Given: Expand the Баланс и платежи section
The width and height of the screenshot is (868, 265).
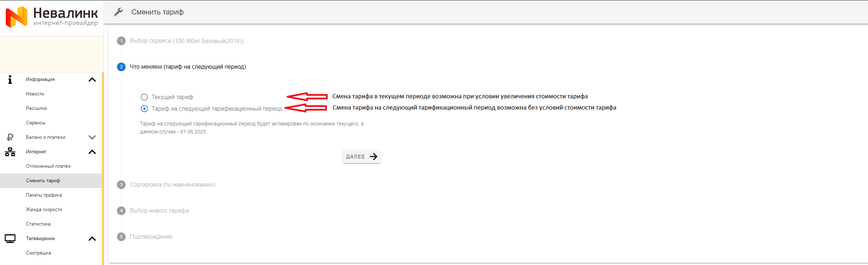Looking at the screenshot, I should [x=92, y=137].
